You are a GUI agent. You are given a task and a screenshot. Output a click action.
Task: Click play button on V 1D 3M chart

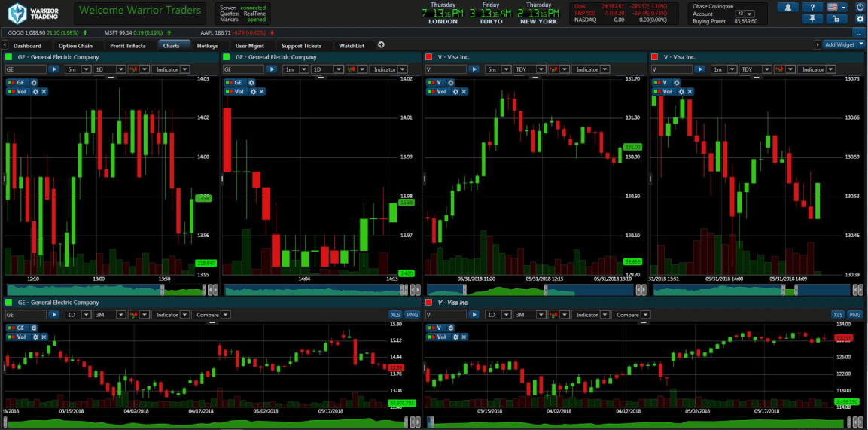point(474,314)
